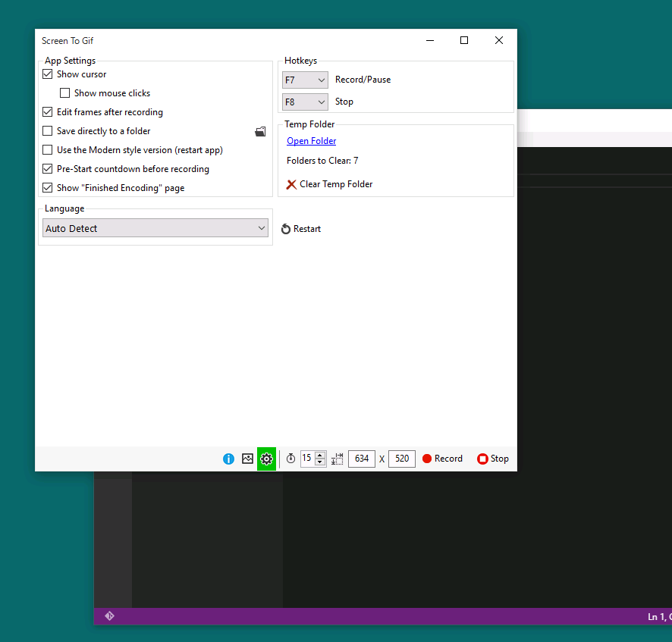Enable Save directly to a folder
672x642 pixels.
48,131
